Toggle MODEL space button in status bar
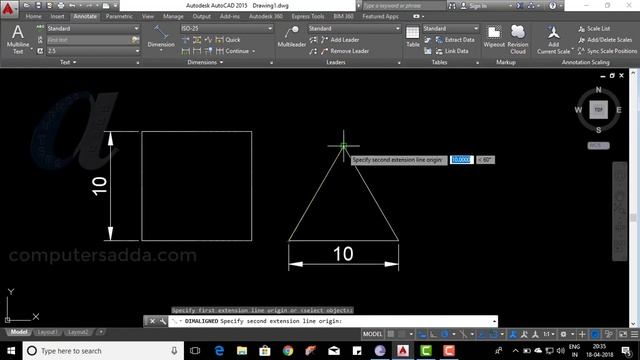 (372, 334)
